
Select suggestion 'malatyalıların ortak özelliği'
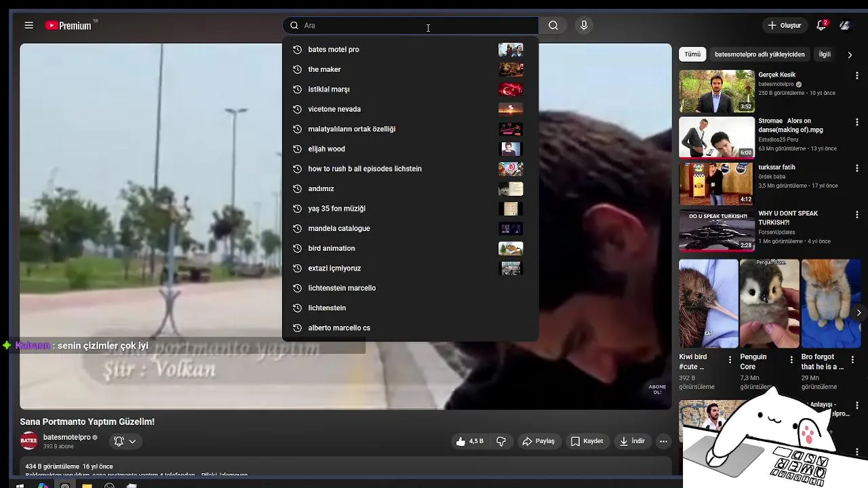click(x=410, y=129)
